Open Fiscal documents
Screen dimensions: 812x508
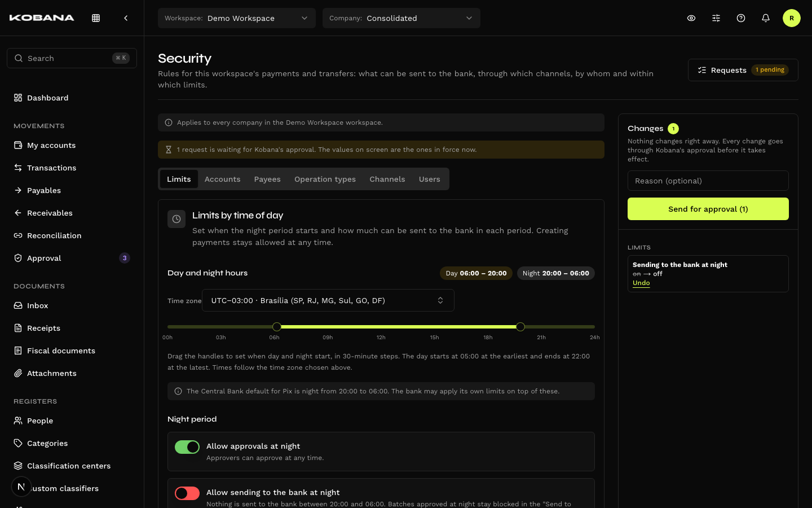click(72, 351)
